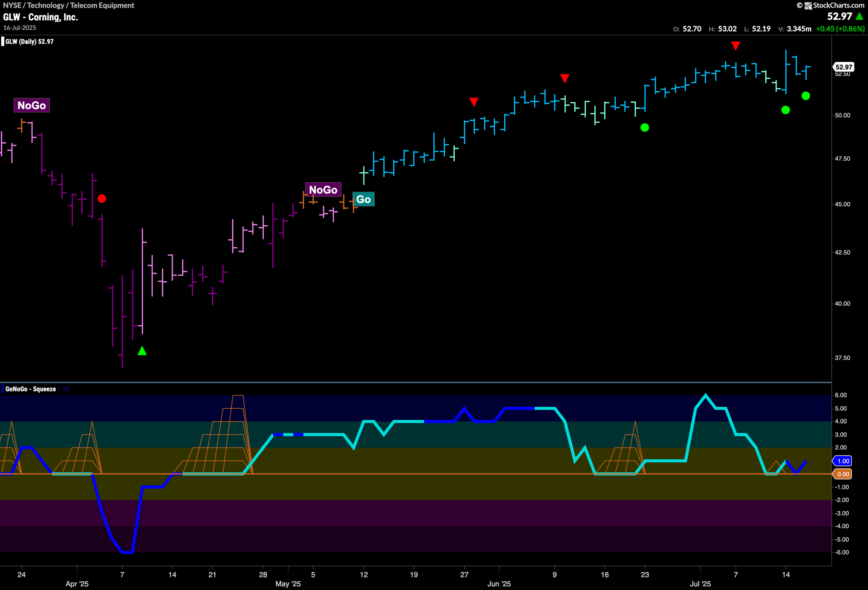Click the 27 date axis label

pos(464,574)
